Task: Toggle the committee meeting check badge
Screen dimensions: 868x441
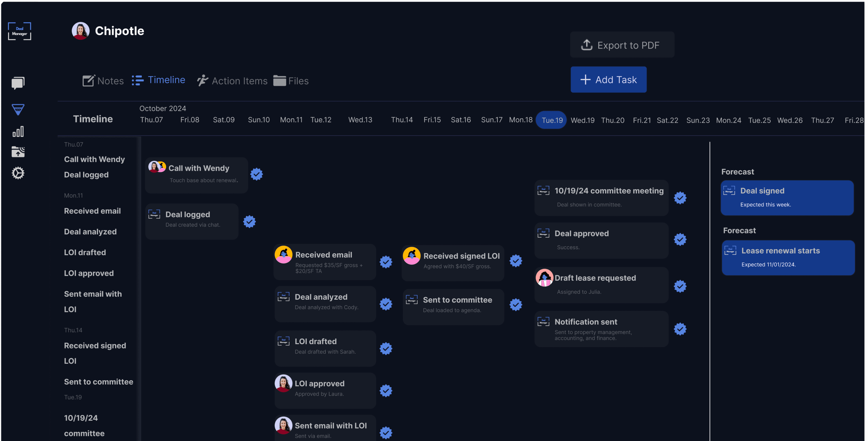Action: [x=680, y=198]
